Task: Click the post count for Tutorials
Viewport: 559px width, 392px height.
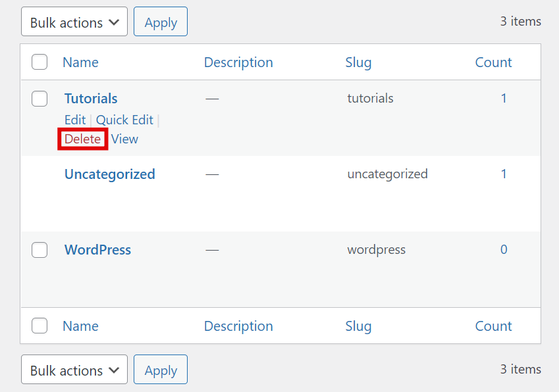Action: (504, 98)
